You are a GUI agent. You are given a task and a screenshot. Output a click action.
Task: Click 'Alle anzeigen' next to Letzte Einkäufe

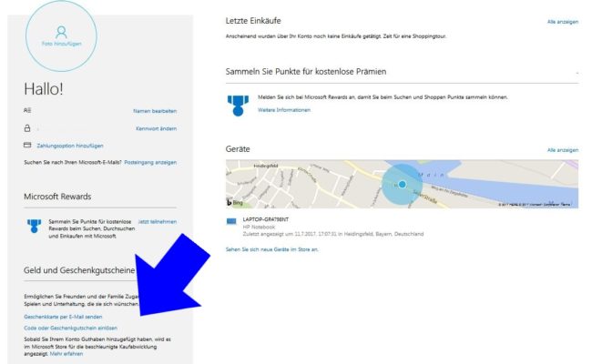pyautogui.click(x=563, y=22)
